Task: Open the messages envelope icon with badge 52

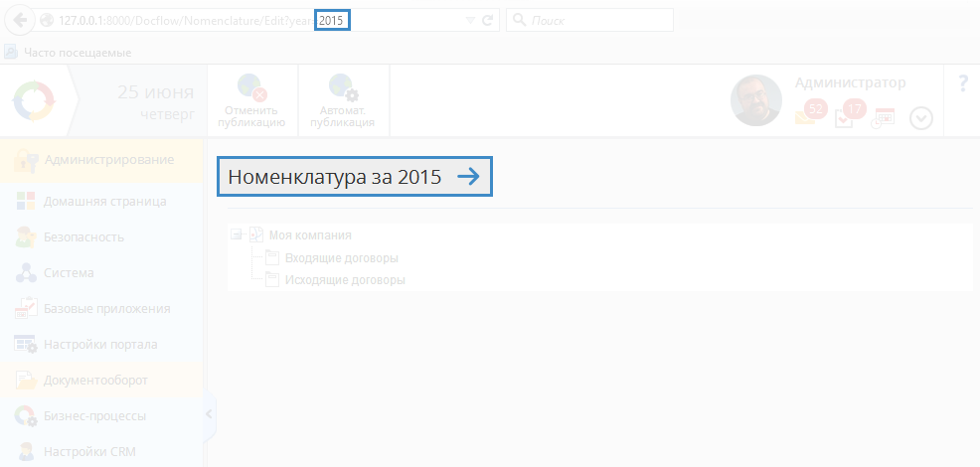Action: (x=807, y=115)
